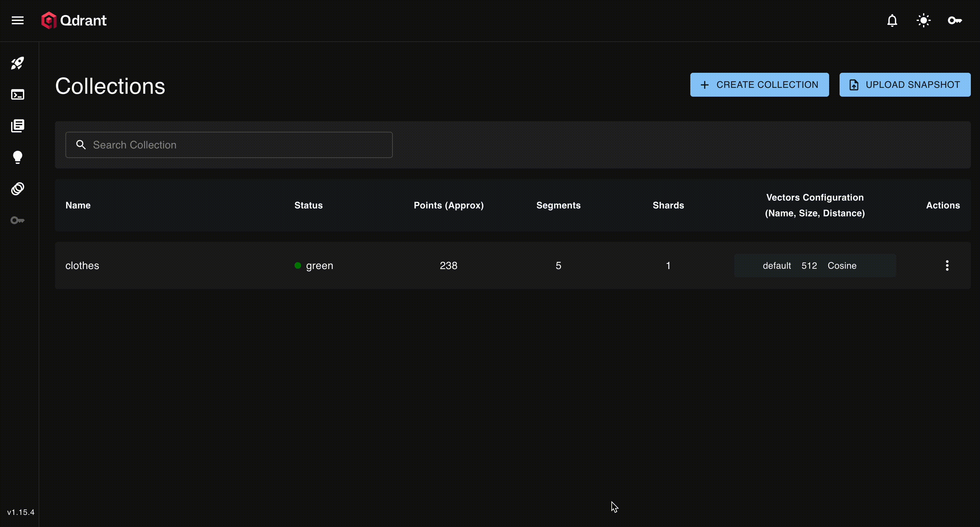
Task: Open the Collections sidebar icon
Action: click(17, 126)
